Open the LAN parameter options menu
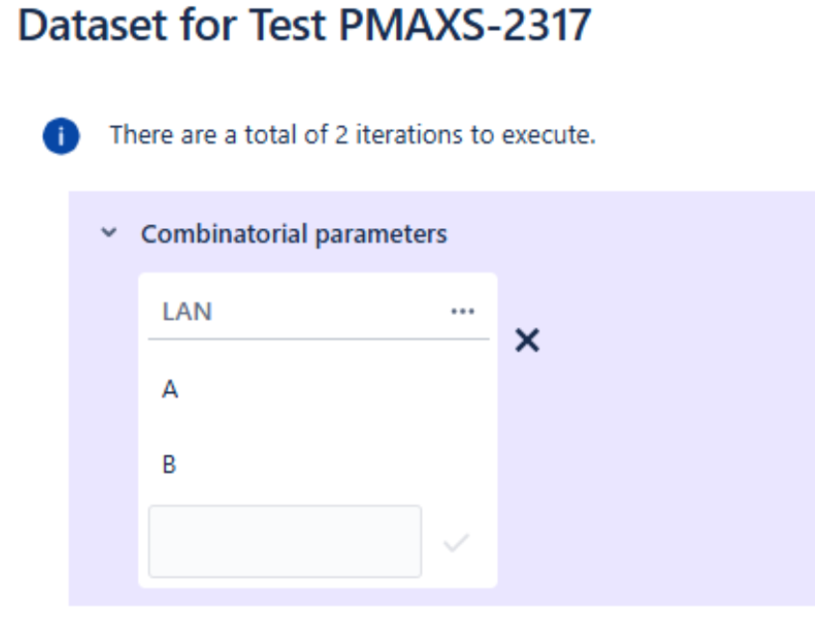Viewport: 815px width, 644px height. click(462, 311)
